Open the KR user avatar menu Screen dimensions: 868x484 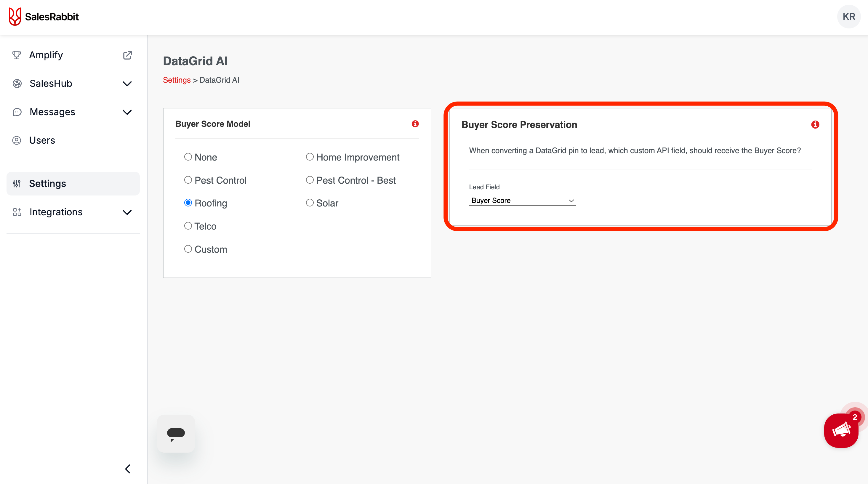(x=848, y=17)
